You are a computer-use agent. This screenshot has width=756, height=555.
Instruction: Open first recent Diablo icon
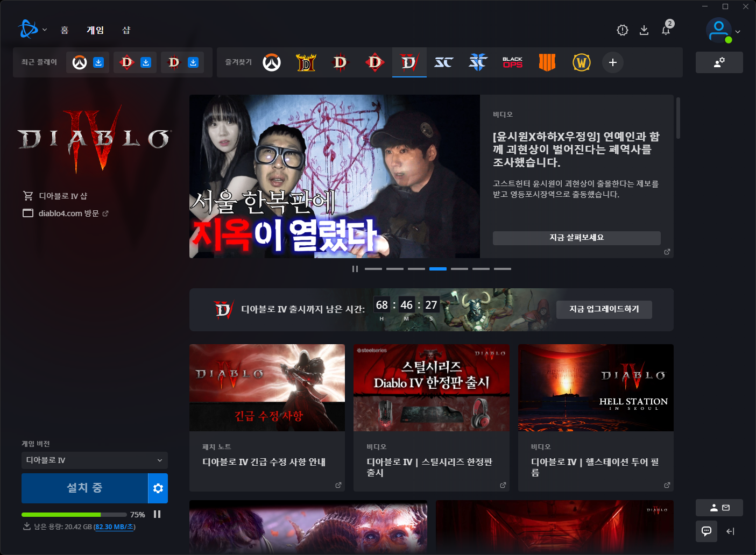tap(127, 62)
